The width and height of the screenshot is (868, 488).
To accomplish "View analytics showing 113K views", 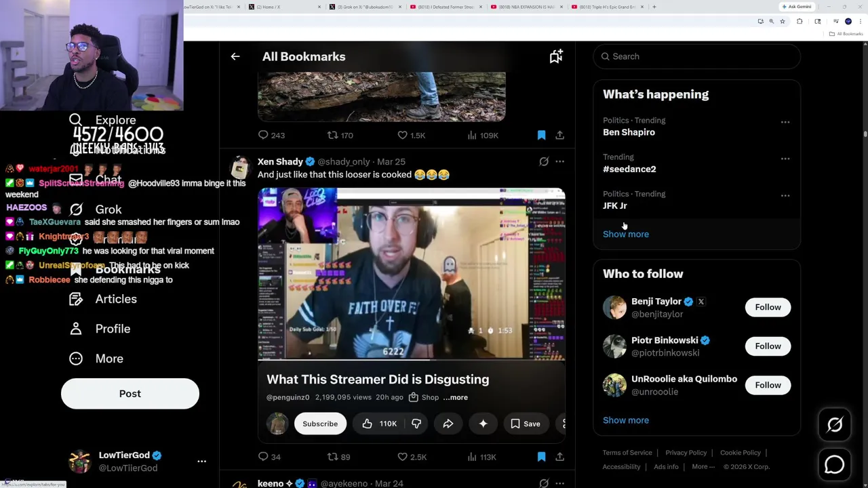I will pyautogui.click(x=483, y=457).
